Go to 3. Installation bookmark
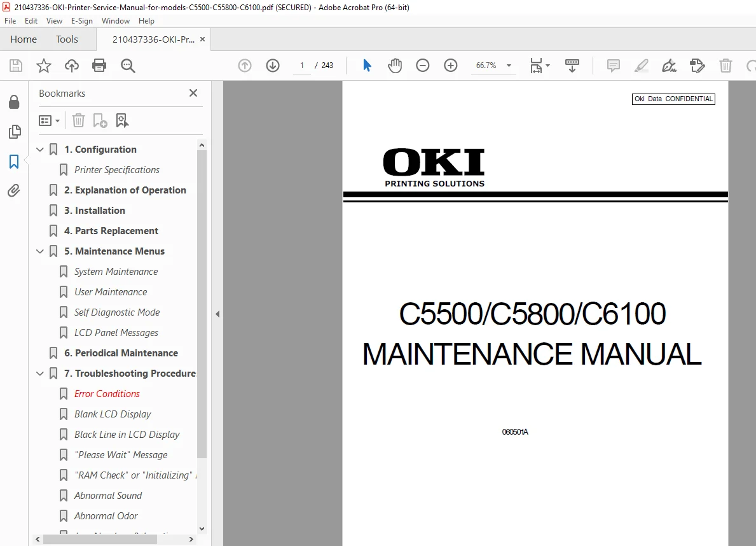 [x=95, y=211]
